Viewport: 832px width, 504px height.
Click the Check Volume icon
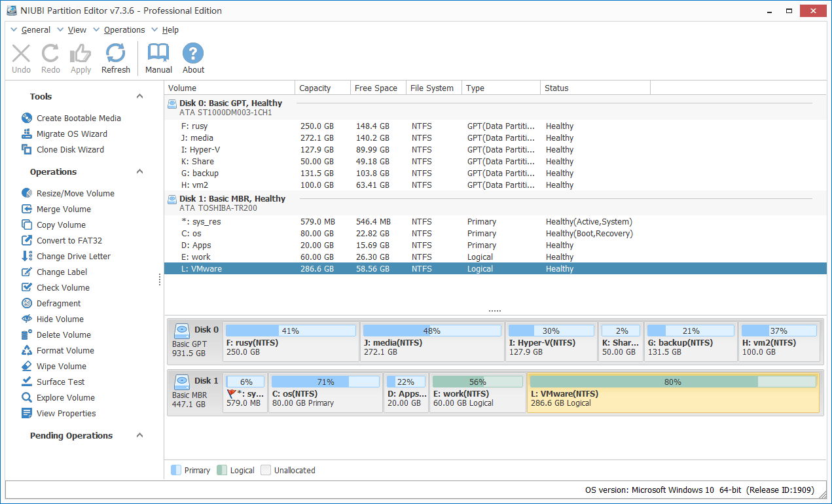pyautogui.click(x=27, y=287)
